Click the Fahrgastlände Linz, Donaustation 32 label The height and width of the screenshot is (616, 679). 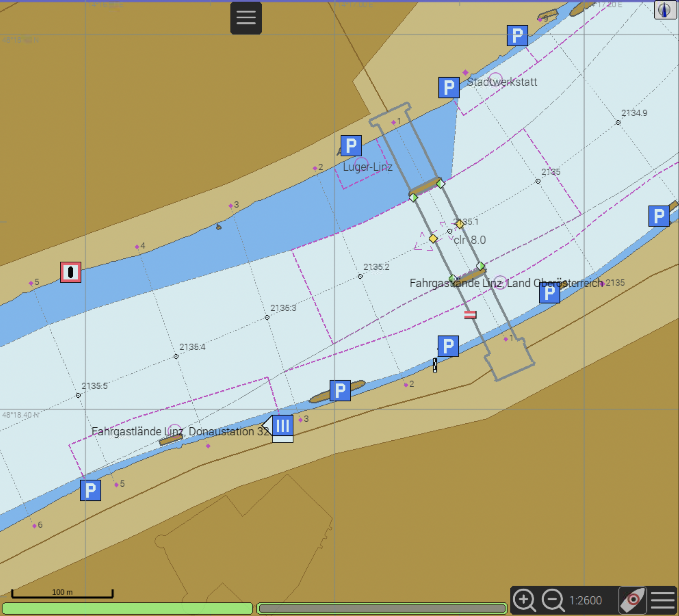click(180, 432)
